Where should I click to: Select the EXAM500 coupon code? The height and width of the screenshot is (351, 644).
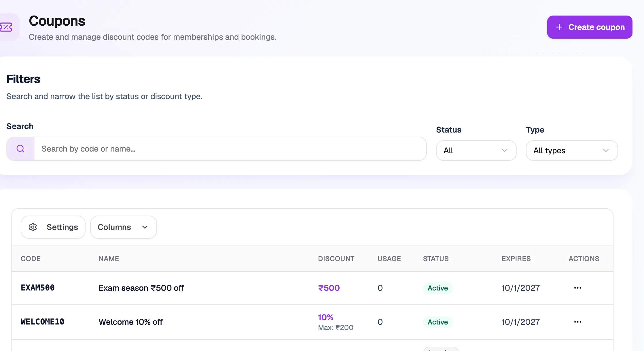click(x=38, y=288)
